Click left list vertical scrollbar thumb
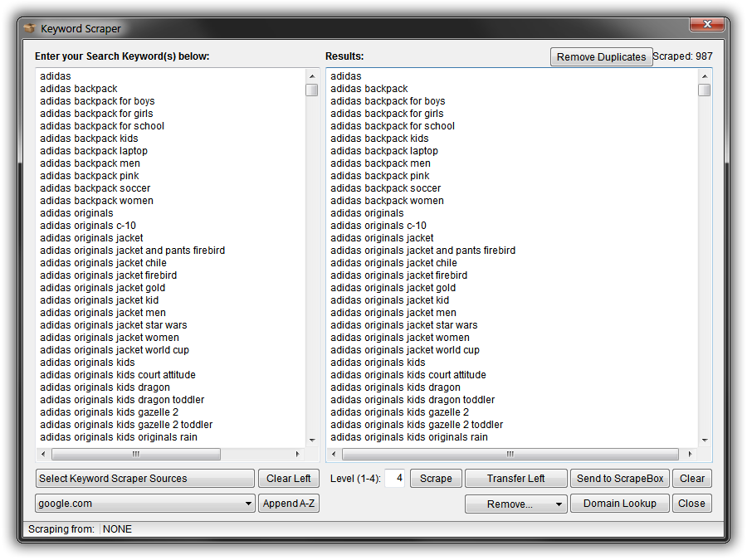 coord(312,90)
